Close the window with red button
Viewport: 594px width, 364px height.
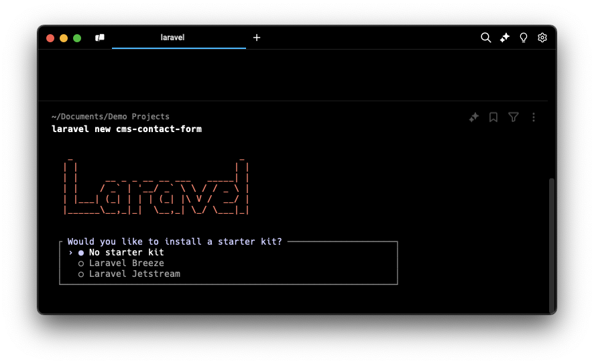click(50, 38)
